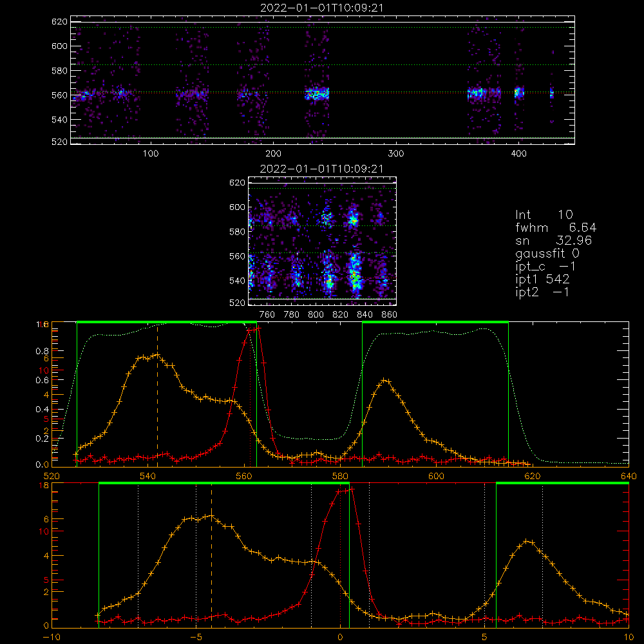Click the red dotted vertical line at 0 in bottom plot

tap(340, 556)
